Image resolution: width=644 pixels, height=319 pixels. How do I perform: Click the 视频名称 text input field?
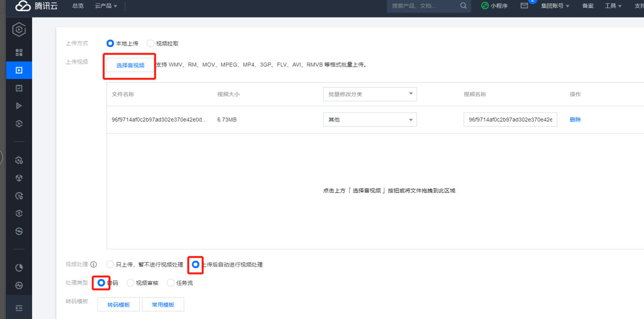[x=510, y=120]
